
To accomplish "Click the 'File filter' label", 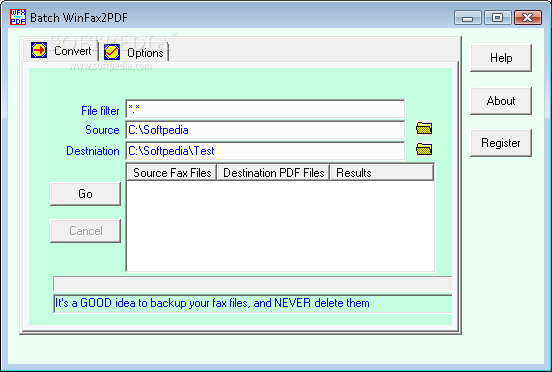I will coord(100,111).
